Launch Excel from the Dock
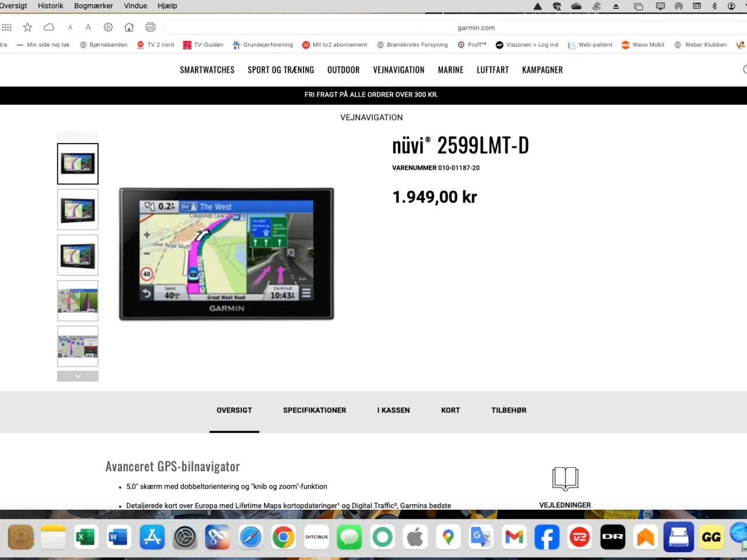 point(86,537)
